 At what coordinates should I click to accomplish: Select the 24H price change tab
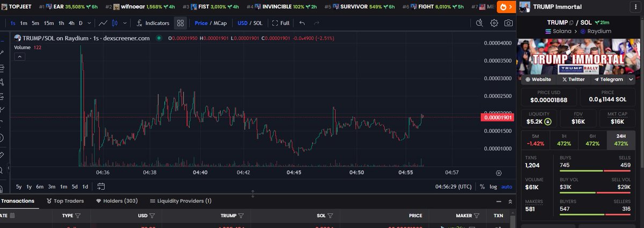point(620,140)
